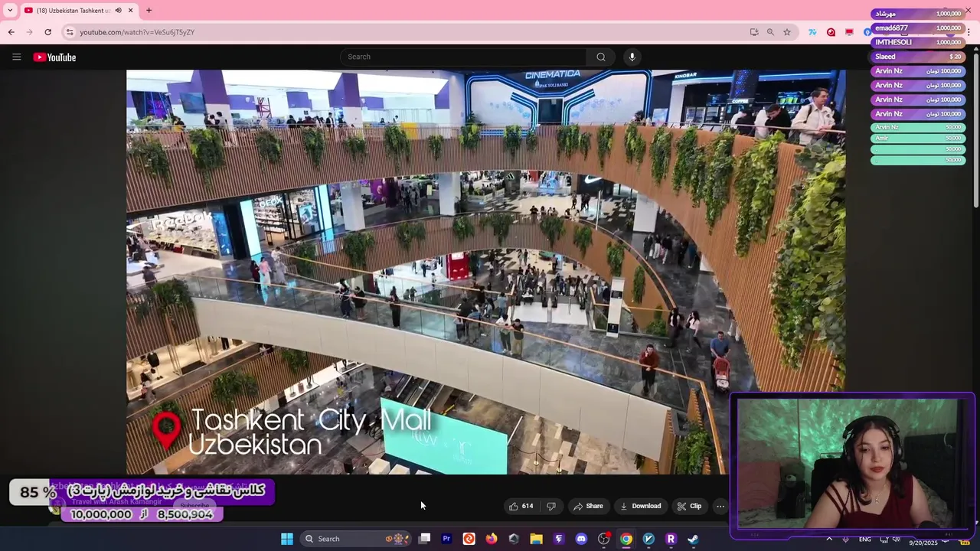Open Task View from taskbar

pyautogui.click(x=424, y=539)
